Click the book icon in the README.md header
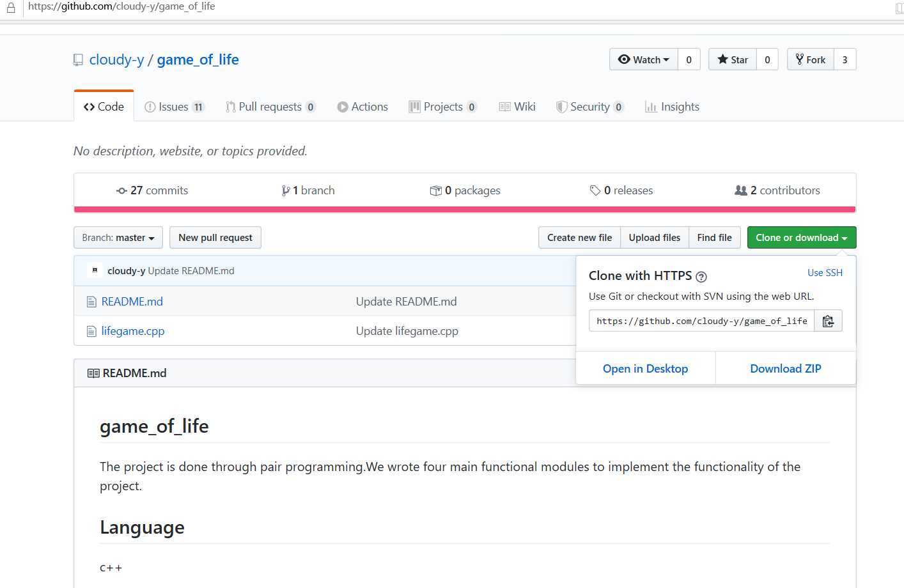 pos(93,373)
